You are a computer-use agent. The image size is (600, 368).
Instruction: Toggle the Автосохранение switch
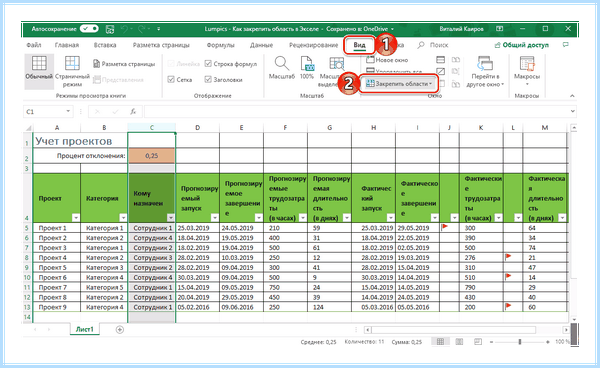89,29
